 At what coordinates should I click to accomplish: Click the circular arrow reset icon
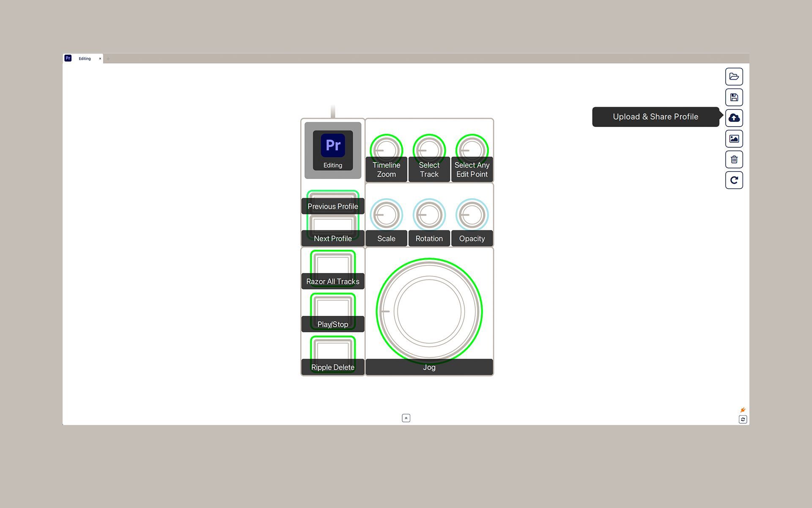click(x=734, y=180)
